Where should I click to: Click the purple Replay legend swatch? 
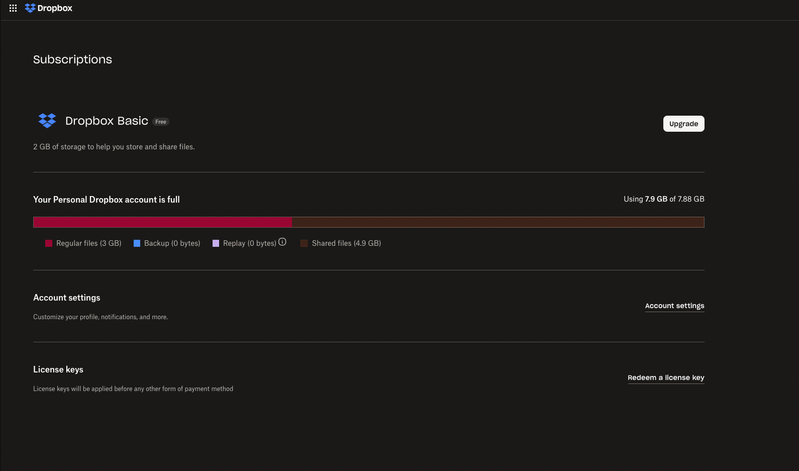215,243
